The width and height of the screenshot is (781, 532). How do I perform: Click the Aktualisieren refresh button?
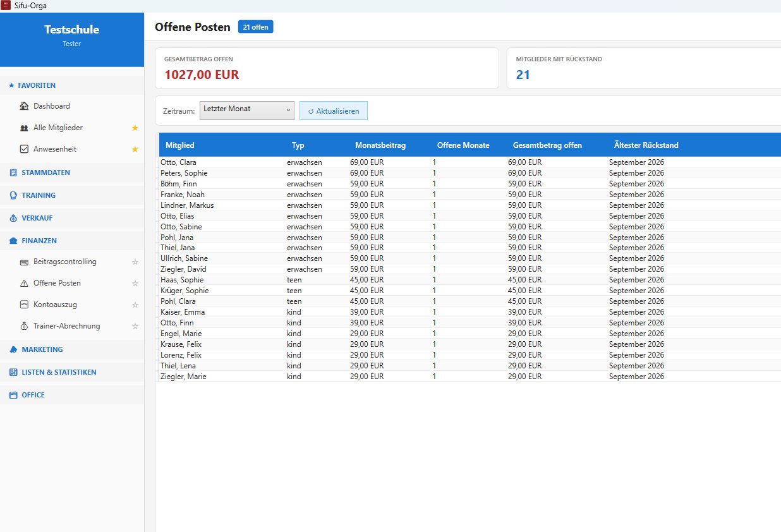pyautogui.click(x=334, y=111)
